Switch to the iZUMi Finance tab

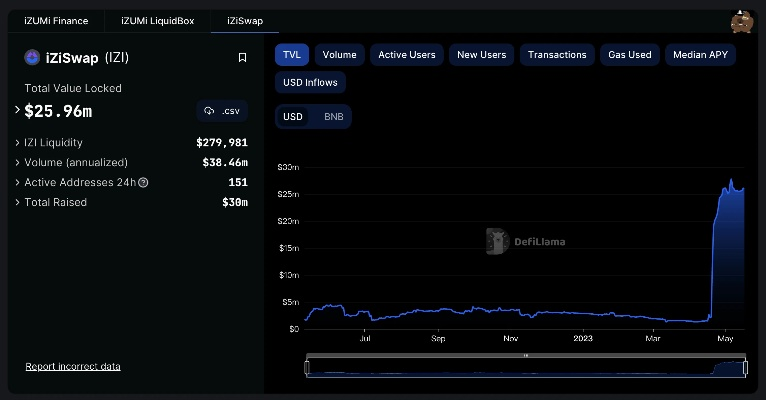pyautogui.click(x=56, y=21)
